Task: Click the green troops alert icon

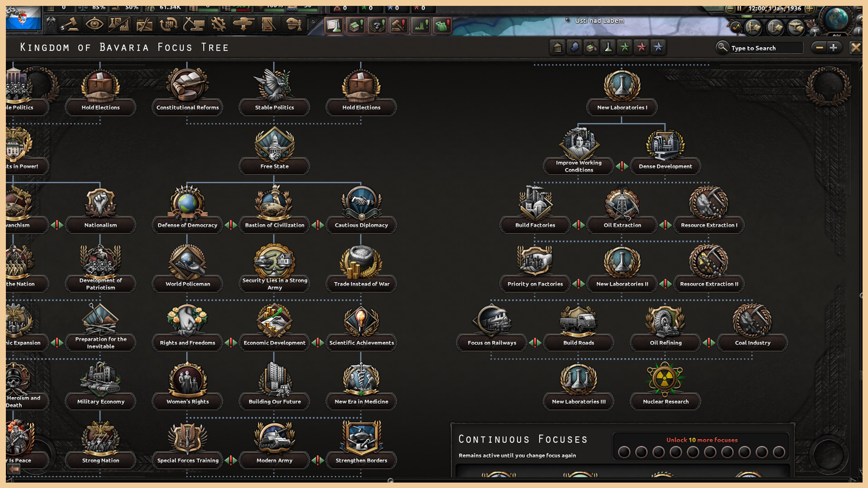Action: coord(442,26)
